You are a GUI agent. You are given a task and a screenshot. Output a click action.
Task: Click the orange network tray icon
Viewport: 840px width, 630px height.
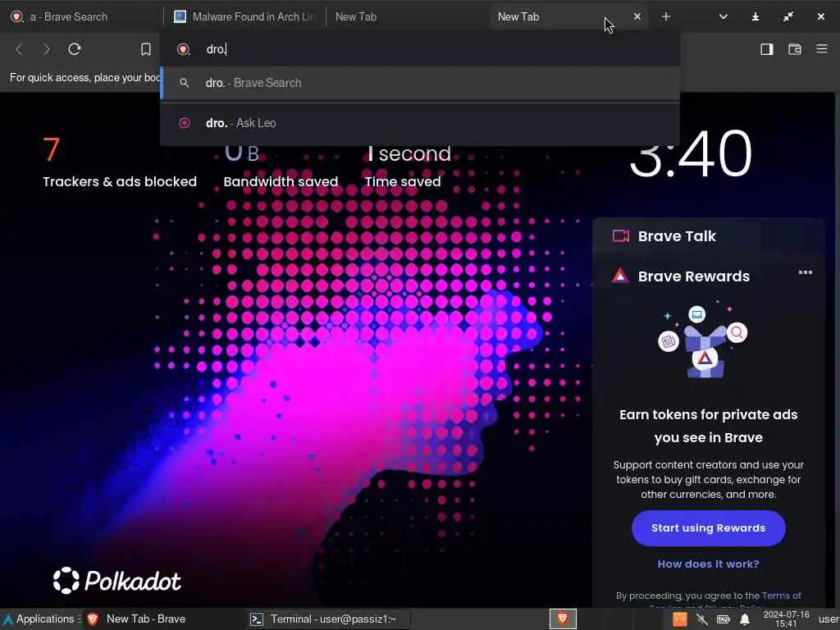(x=679, y=619)
